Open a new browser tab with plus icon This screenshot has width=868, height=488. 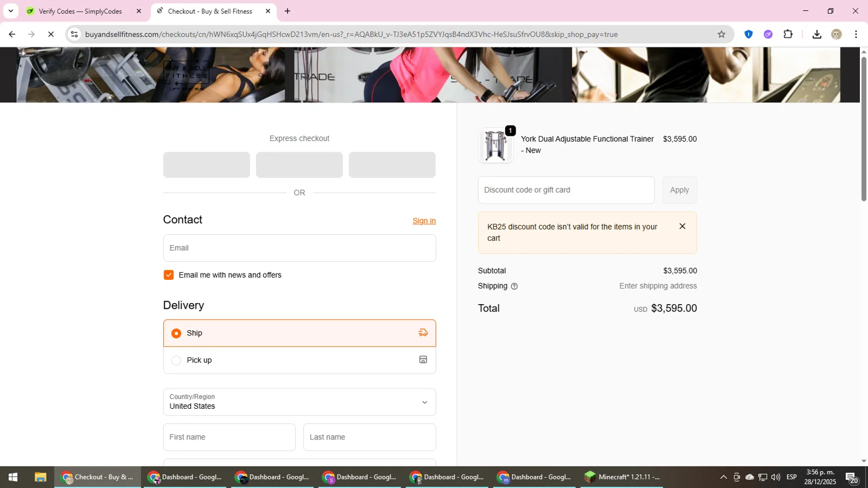288,11
